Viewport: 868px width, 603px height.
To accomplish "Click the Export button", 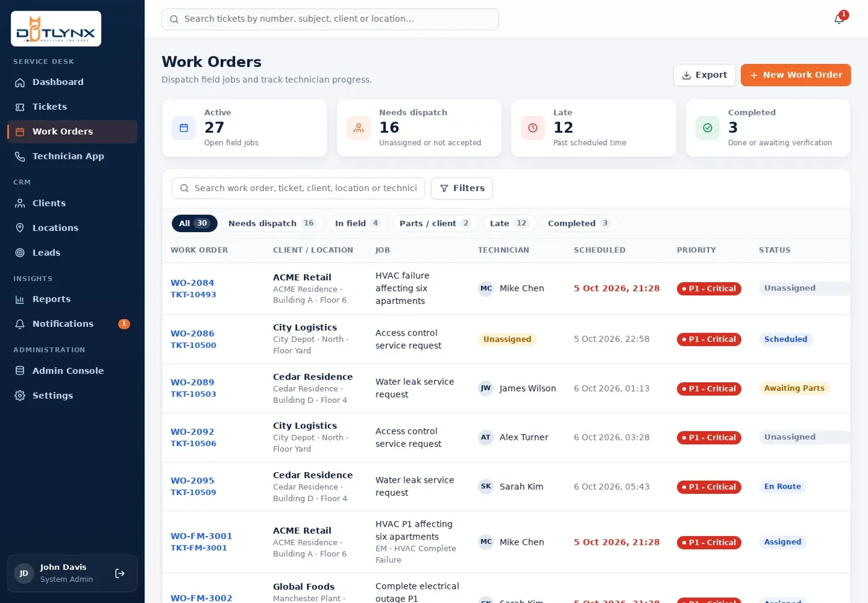I will tap(704, 75).
